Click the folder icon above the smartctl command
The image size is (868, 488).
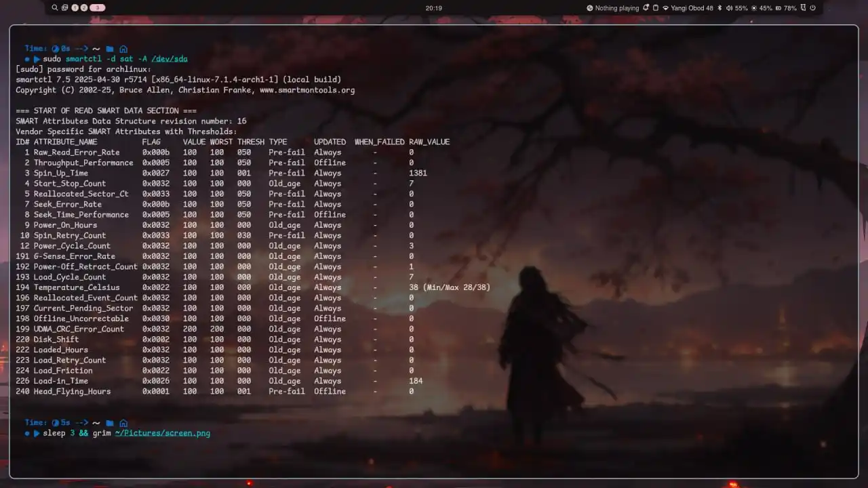tap(110, 49)
